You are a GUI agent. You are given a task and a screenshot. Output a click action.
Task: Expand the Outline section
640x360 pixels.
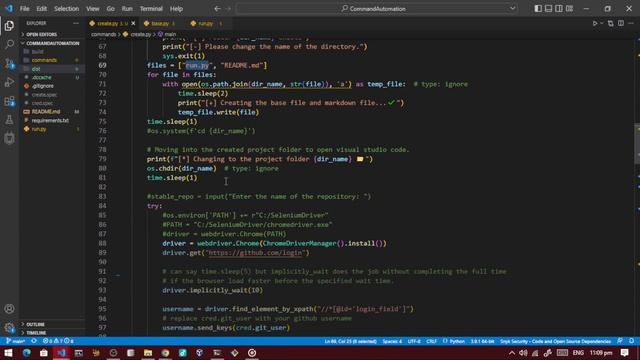[x=52, y=324]
